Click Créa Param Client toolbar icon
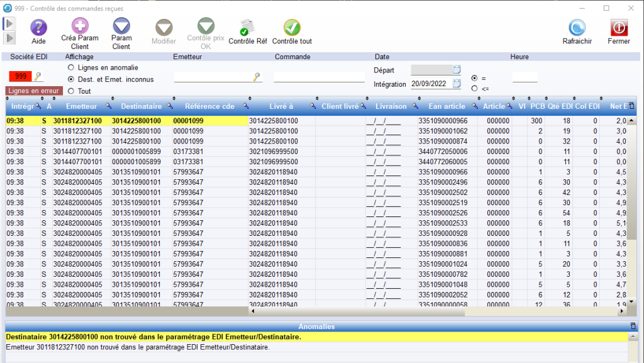 [80, 26]
